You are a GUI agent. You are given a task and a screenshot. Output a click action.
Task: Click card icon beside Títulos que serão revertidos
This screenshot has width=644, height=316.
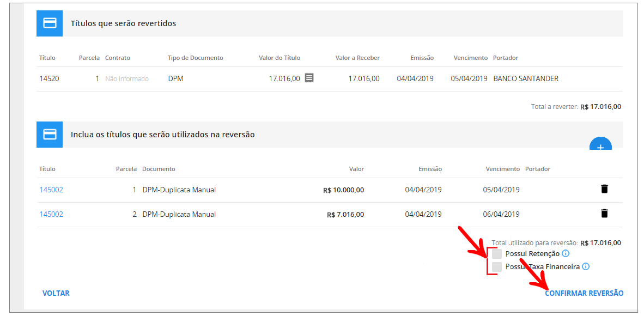click(x=50, y=23)
